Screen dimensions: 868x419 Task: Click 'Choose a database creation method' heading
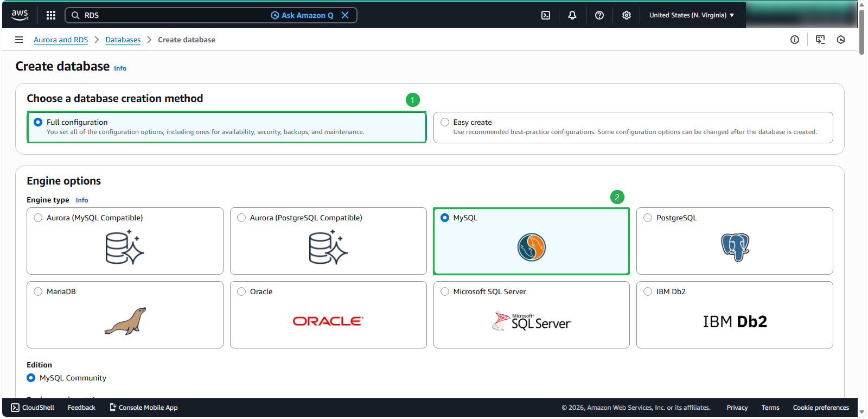point(115,98)
